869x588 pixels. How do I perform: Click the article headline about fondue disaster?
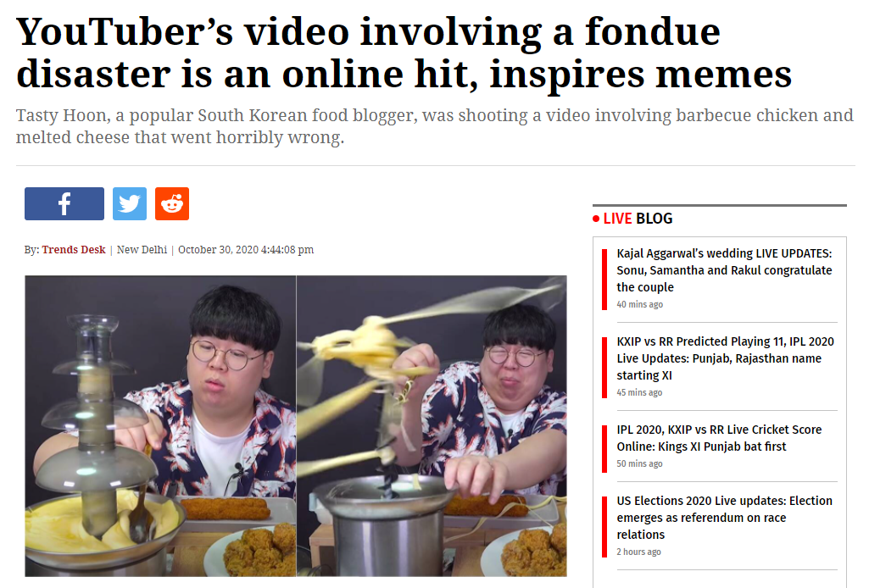coord(404,53)
